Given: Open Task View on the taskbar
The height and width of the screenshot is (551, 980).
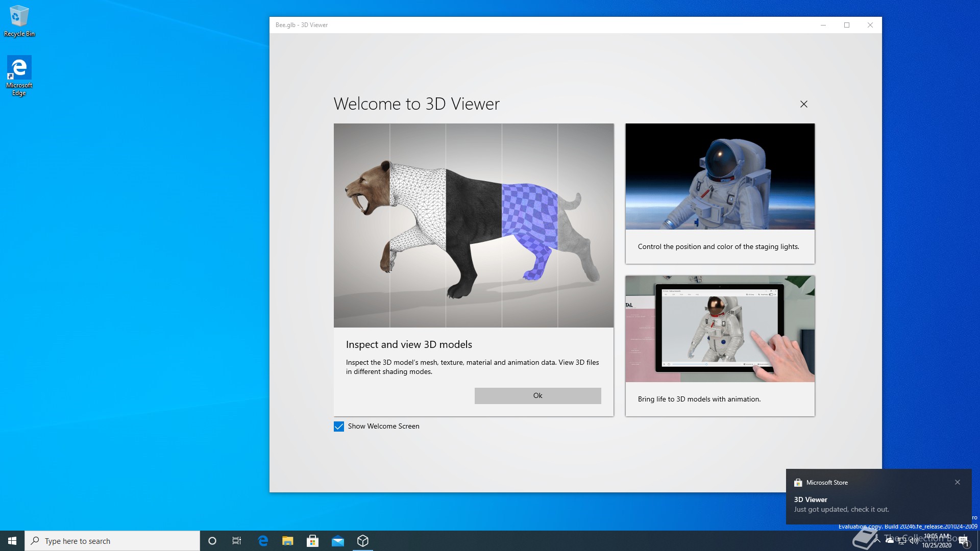Looking at the screenshot, I should [x=237, y=541].
